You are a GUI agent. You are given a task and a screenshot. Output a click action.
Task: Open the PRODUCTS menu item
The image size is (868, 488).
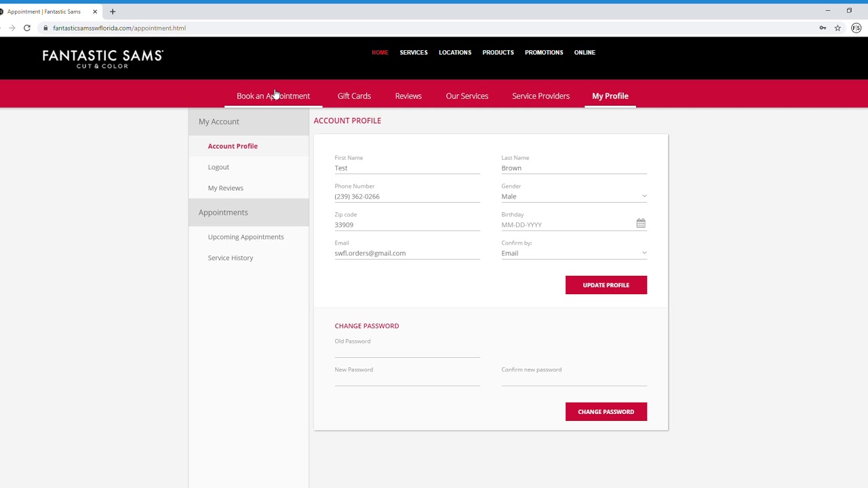(x=498, y=52)
